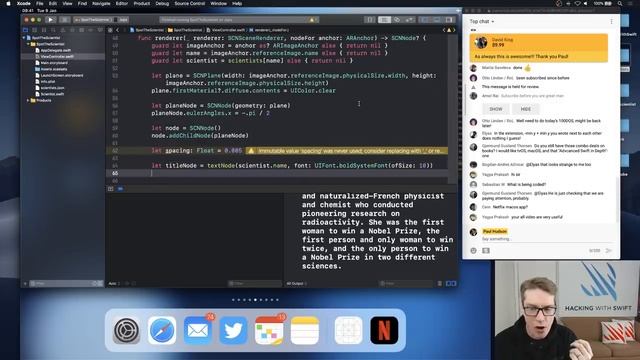Open Spotlight search in the menu bar
The image size is (640, 360).
tap(620, 3)
